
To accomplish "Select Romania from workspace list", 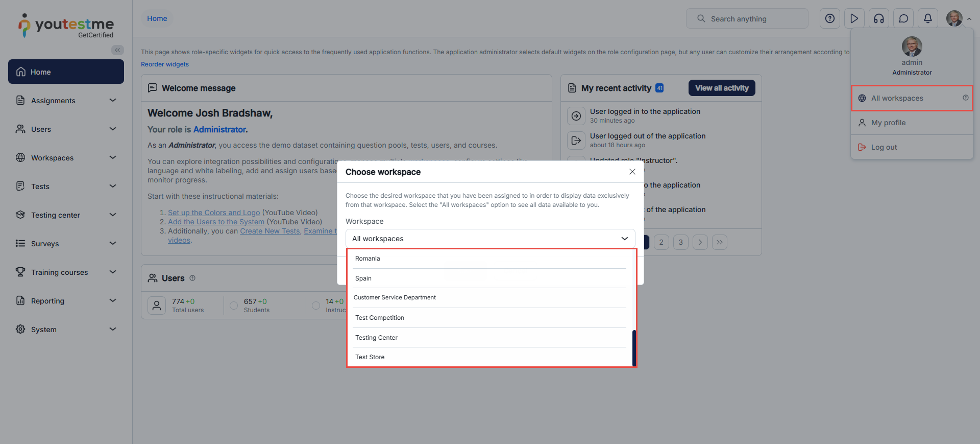I will 367,259.
